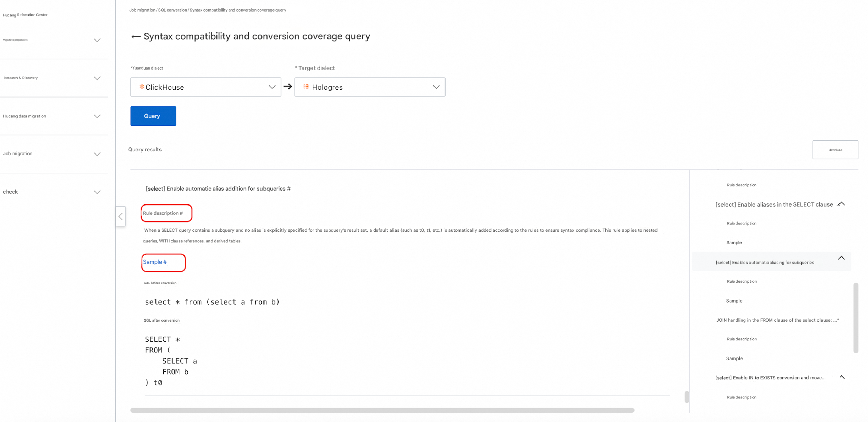The image size is (868, 422).
Task: Click the content area vertical scrollbar thumb
Action: click(687, 397)
